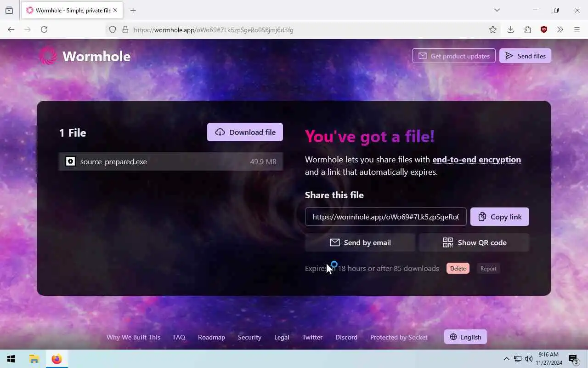This screenshot has width=588, height=368.
Task: Select the source_prepared.exe file name
Action: (113, 161)
